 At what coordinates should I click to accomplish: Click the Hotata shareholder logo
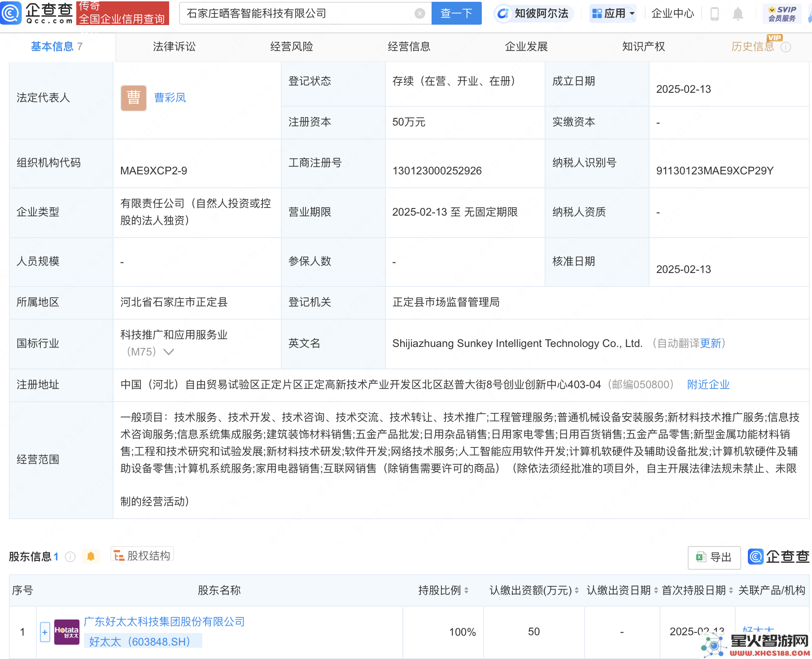pyautogui.click(x=66, y=632)
